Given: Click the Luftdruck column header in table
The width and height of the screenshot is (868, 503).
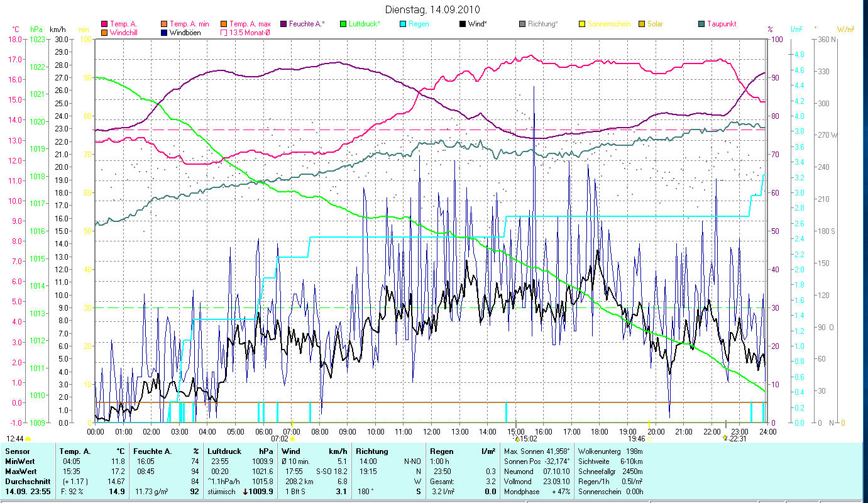Looking at the screenshot, I should (x=224, y=451).
